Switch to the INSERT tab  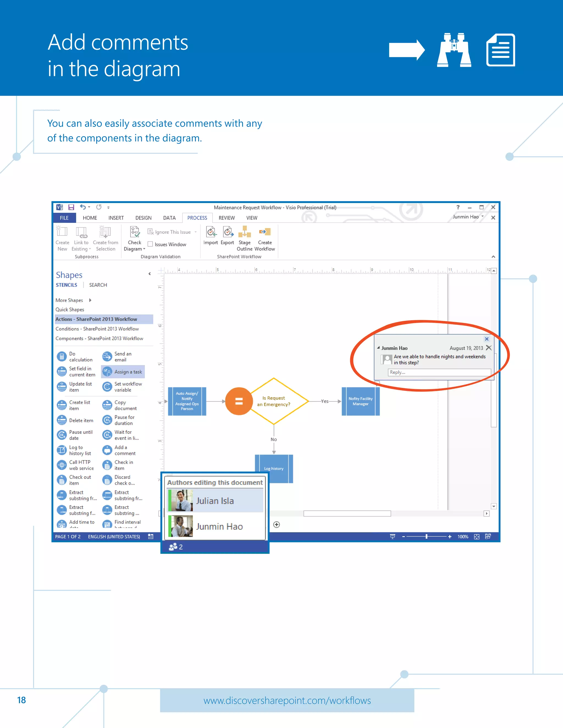[x=116, y=218]
